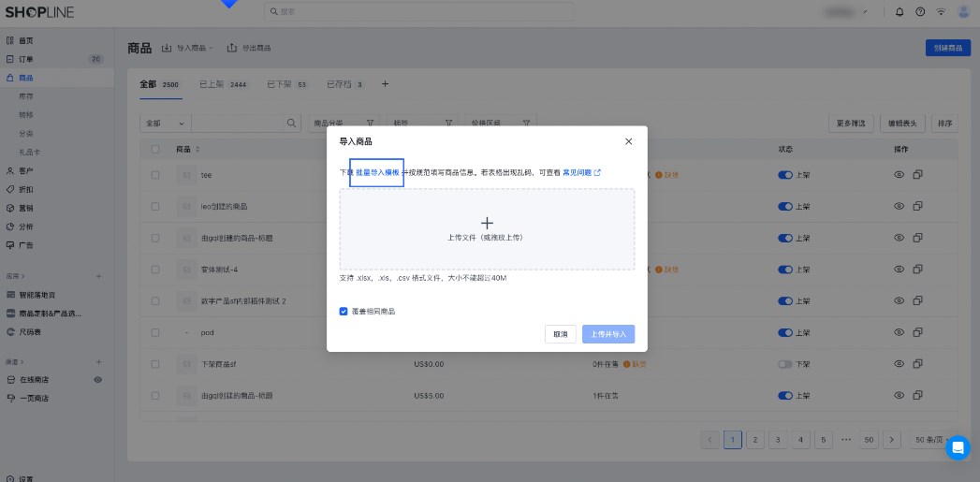Open the 全部 search filter dropdown

point(165,123)
